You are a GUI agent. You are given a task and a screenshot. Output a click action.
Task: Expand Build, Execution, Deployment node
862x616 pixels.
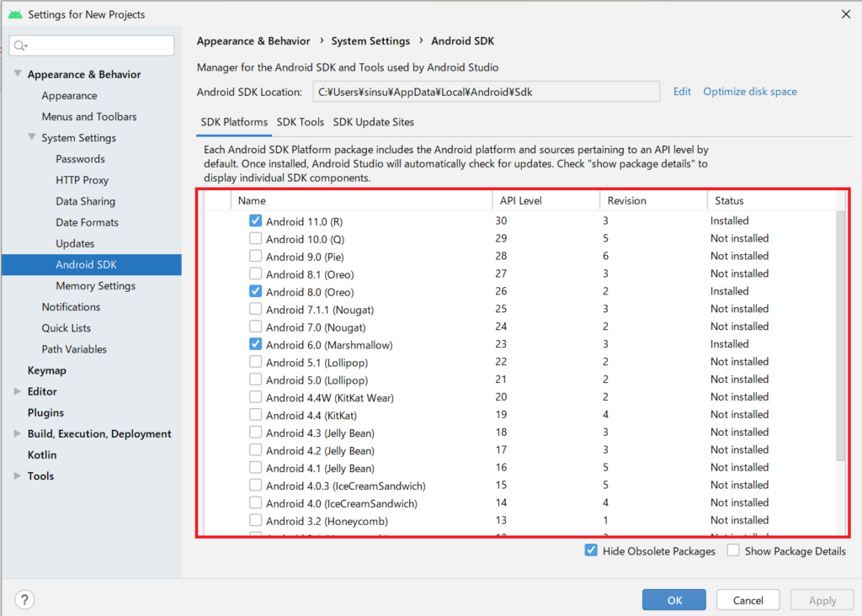(x=18, y=433)
